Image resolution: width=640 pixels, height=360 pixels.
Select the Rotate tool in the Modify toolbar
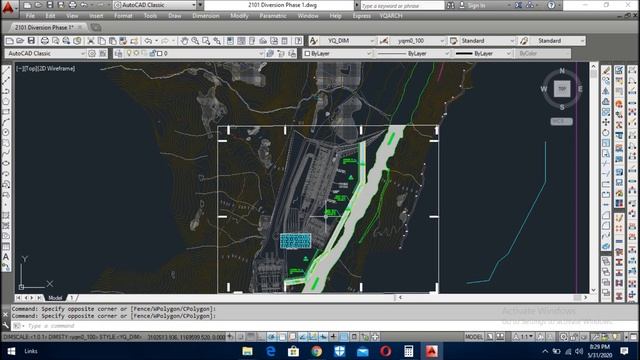tap(606, 133)
